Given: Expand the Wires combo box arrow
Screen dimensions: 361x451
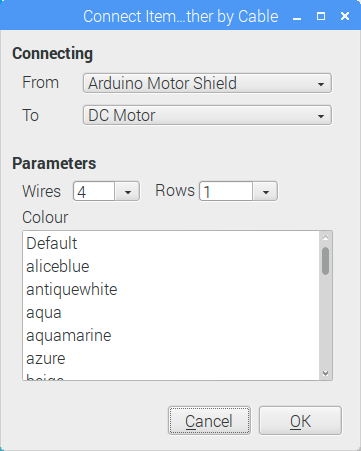Looking at the screenshot, I should coord(127,191).
